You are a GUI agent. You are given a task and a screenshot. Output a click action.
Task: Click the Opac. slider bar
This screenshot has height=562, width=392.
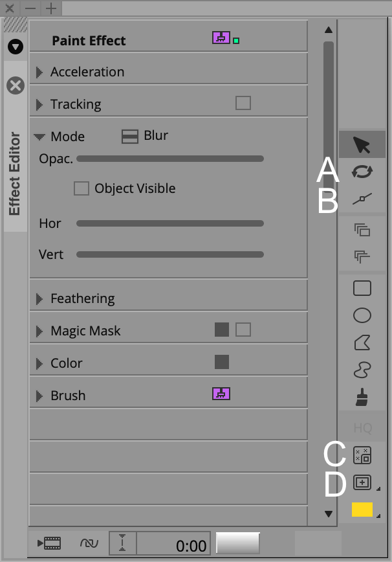170,159
